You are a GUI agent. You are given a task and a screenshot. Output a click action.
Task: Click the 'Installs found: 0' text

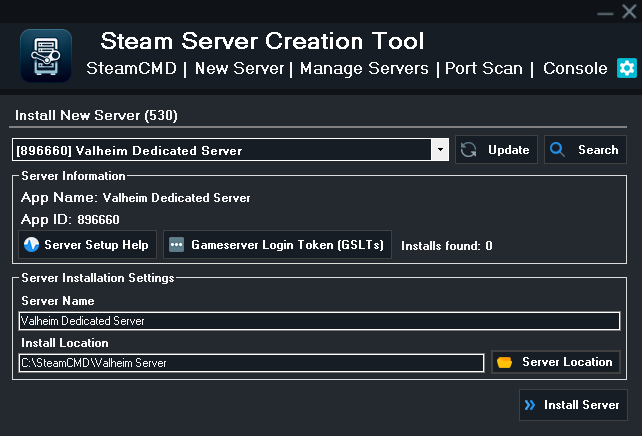[447, 246]
